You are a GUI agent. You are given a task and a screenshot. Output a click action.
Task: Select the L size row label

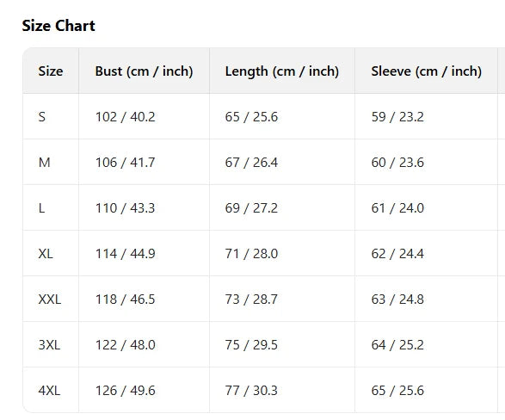click(x=41, y=208)
